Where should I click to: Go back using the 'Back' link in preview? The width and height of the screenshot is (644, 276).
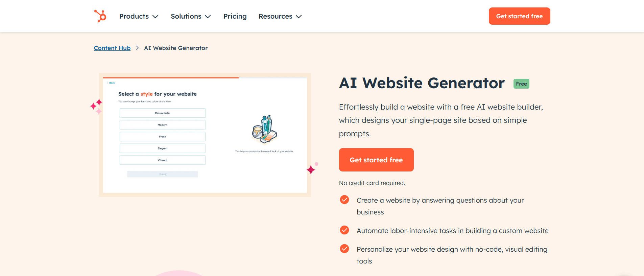tap(111, 83)
